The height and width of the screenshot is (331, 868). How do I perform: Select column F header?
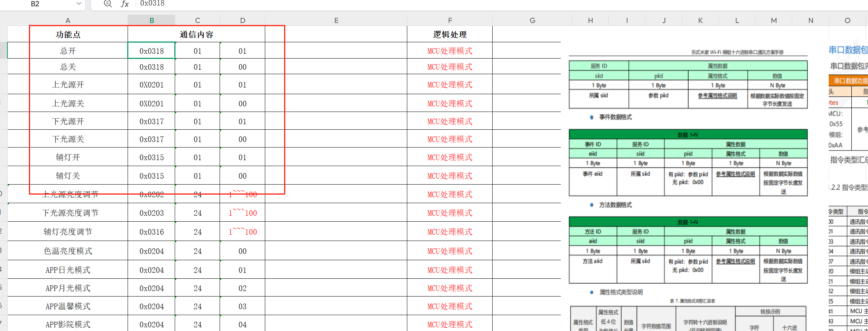click(450, 20)
